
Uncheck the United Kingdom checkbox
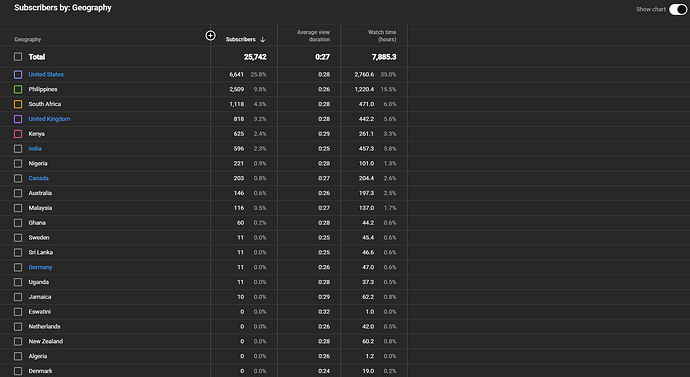pos(18,119)
